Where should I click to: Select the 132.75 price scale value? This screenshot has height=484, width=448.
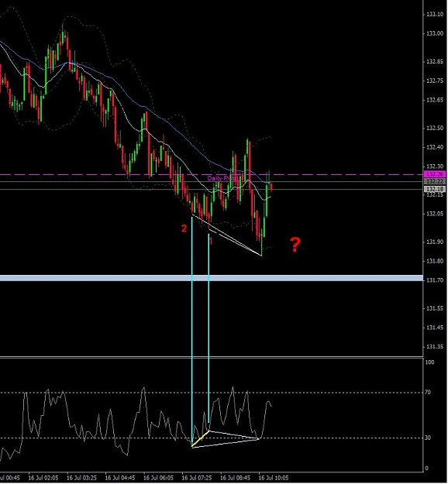point(434,81)
